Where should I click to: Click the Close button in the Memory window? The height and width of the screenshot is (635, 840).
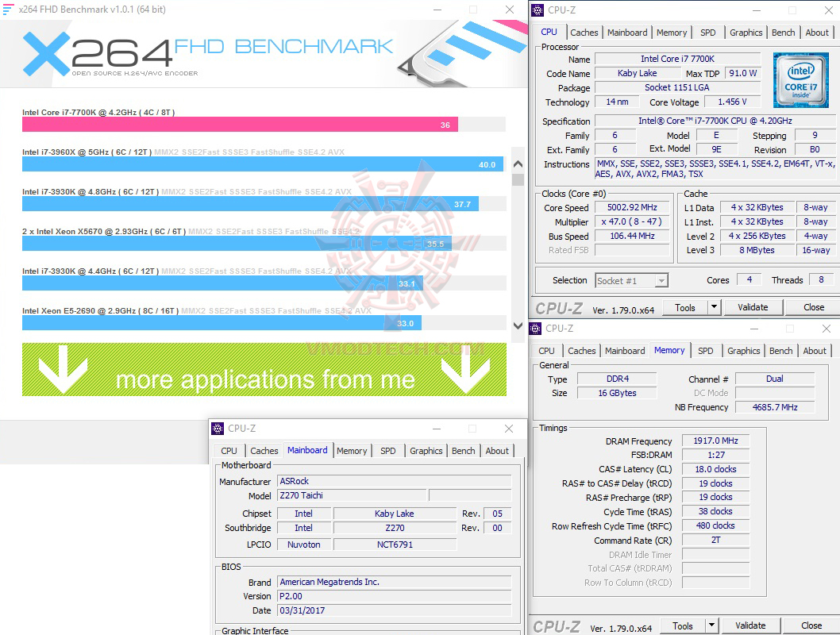pos(811,625)
